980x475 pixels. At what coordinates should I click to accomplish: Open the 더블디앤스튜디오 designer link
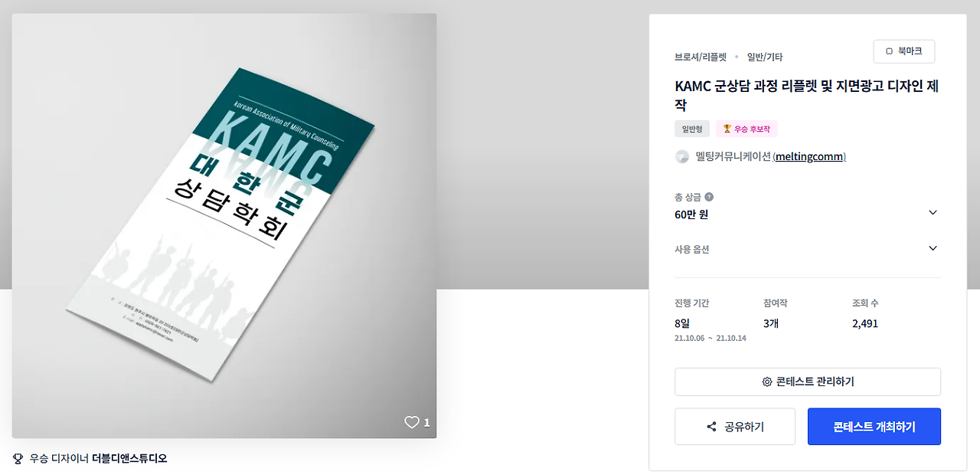129,458
